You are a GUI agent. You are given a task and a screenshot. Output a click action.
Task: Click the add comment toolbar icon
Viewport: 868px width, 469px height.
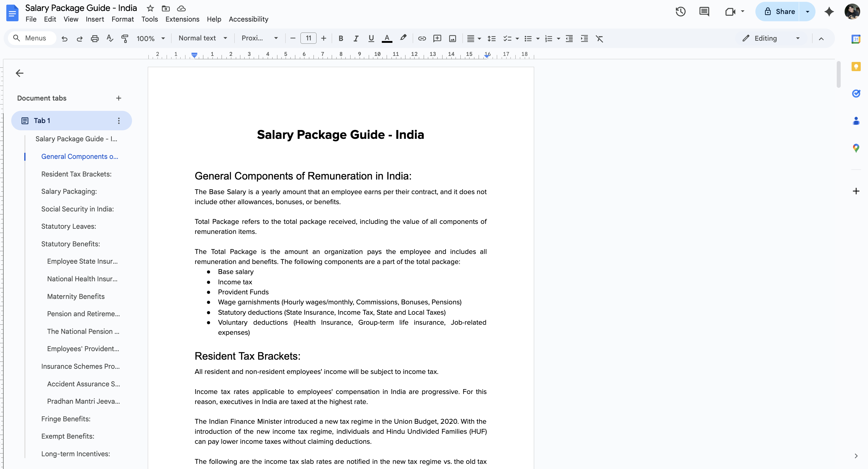pos(437,39)
